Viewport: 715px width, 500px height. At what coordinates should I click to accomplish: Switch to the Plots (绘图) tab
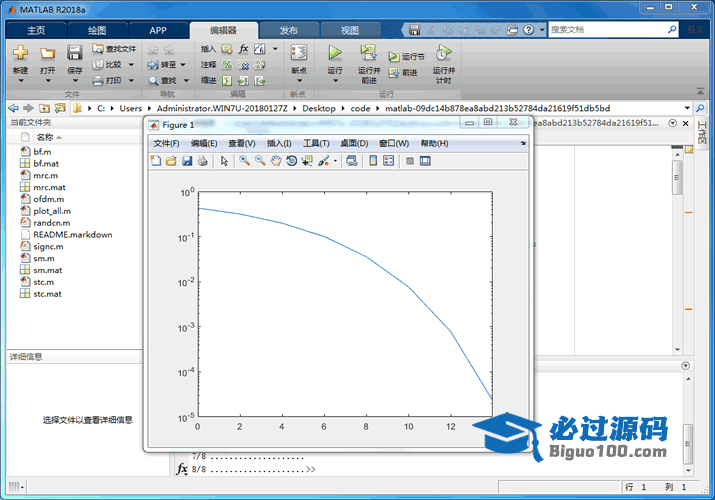pos(97,31)
